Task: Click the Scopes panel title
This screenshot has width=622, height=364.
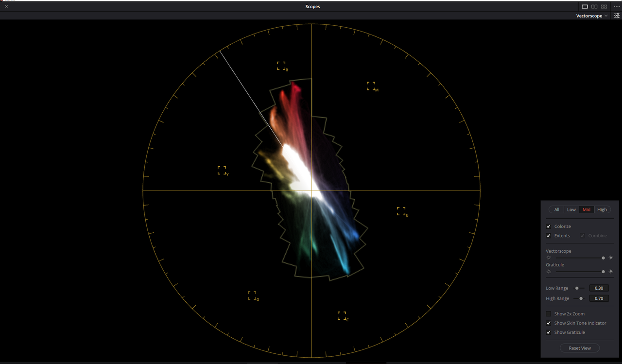Action: point(312,7)
